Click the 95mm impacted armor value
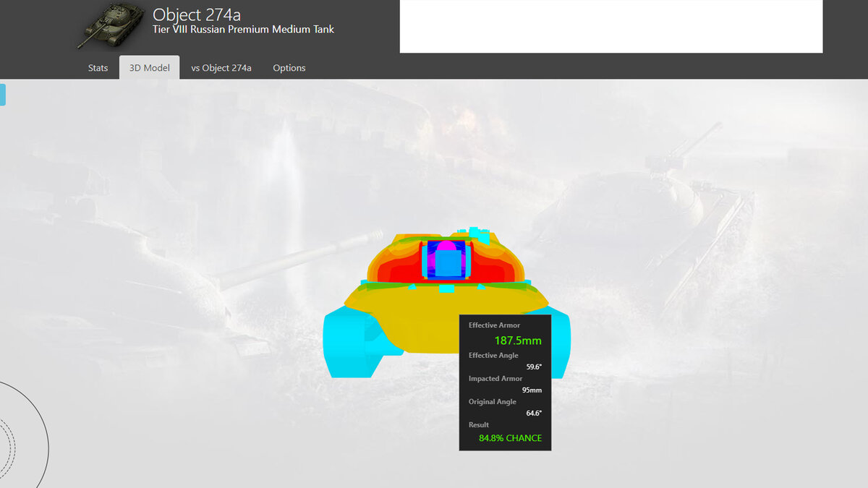The height and width of the screenshot is (488, 868). 532,390
